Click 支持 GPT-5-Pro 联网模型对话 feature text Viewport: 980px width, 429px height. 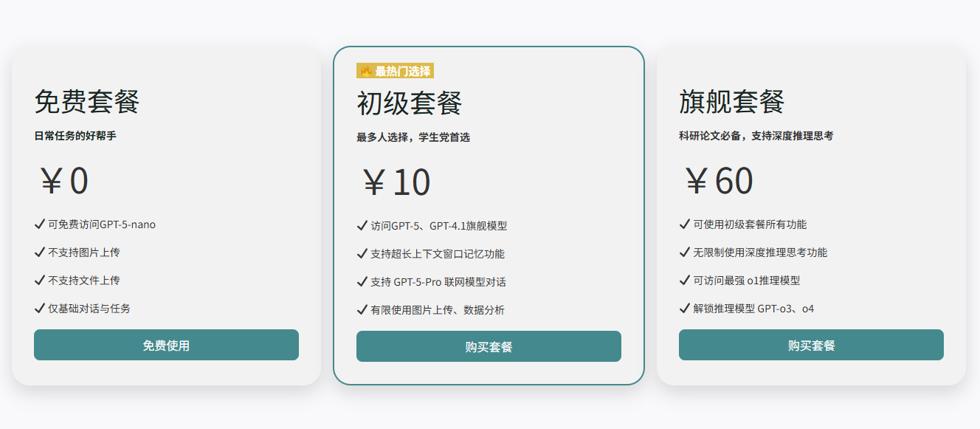tap(438, 282)
